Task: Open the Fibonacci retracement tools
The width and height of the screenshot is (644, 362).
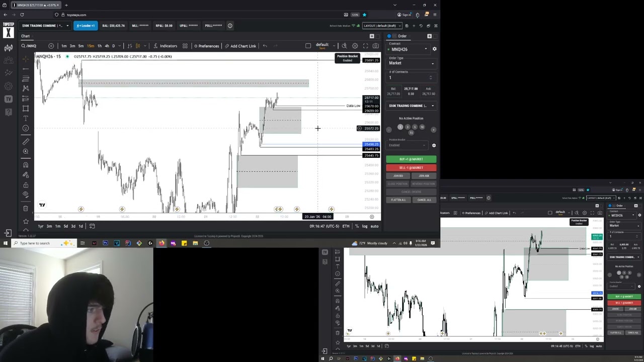Action: pyautogui.click(x=26, y=78)
